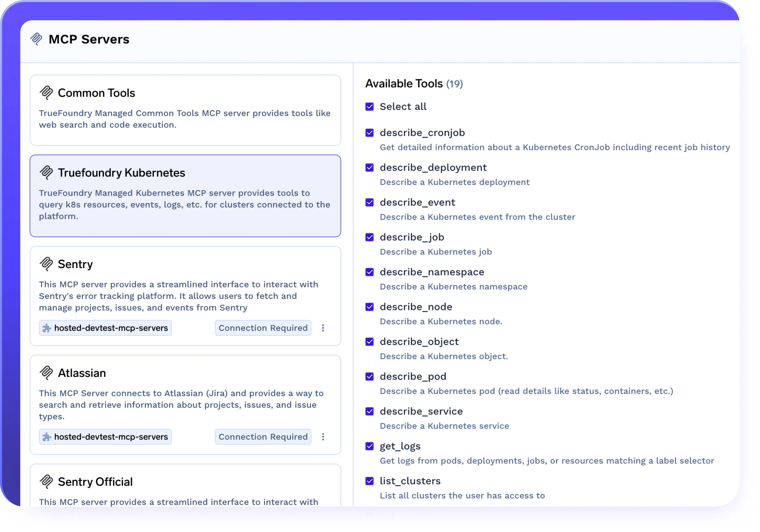Viewport: 760px width, 532px height.
Task: Uncheck the Select all checkbox
Action: pyautogui.click(x=369, y=107)
